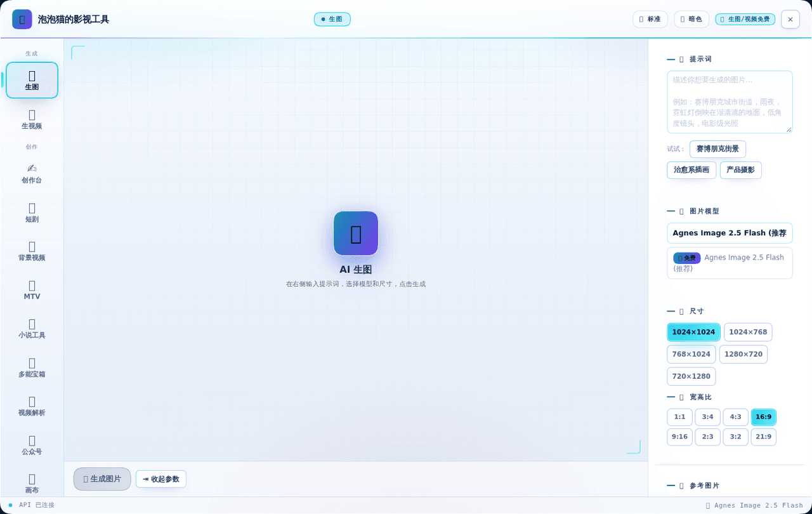812x514 pixels.
Task: Choose the 2:3 aspect ratio
Action: (707, 437)
